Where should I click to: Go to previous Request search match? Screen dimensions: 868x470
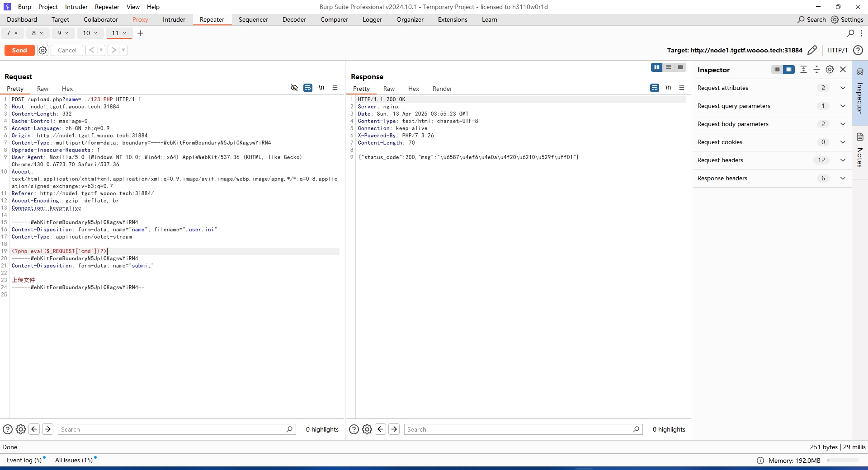(34, 429)
